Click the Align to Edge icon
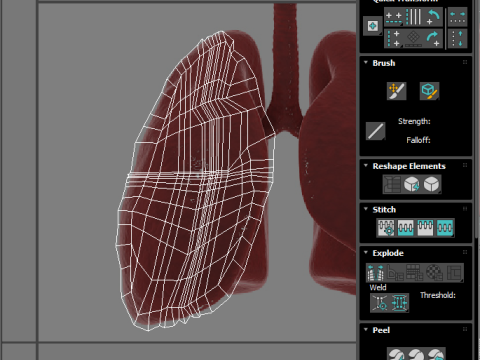The image size is (480, 360). click(414, 39)
